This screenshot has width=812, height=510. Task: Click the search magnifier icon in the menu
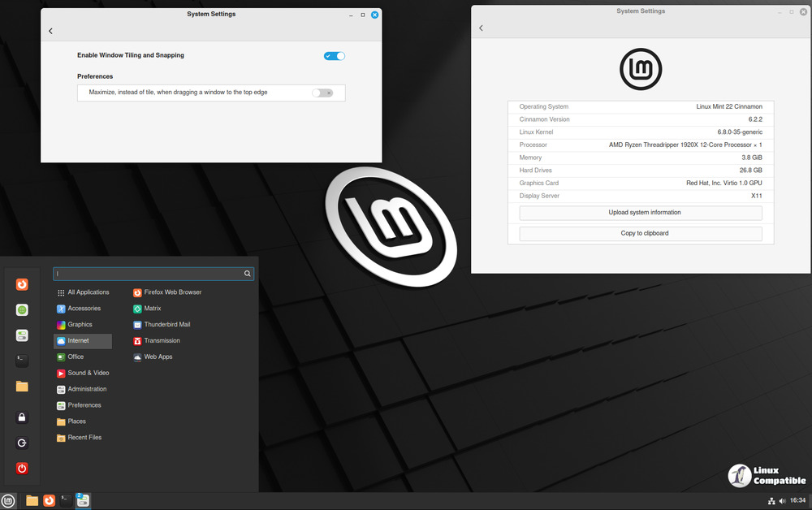tap(248, 274)
